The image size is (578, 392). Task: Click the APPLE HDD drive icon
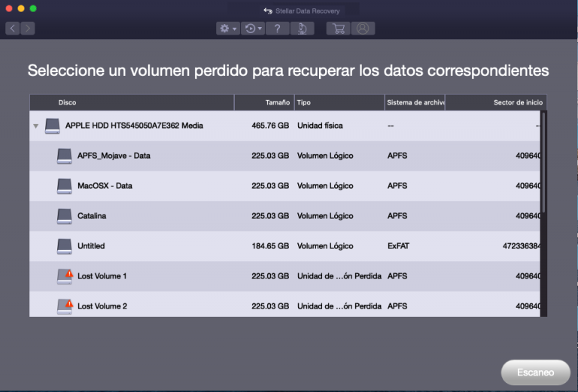click(53, 126)
